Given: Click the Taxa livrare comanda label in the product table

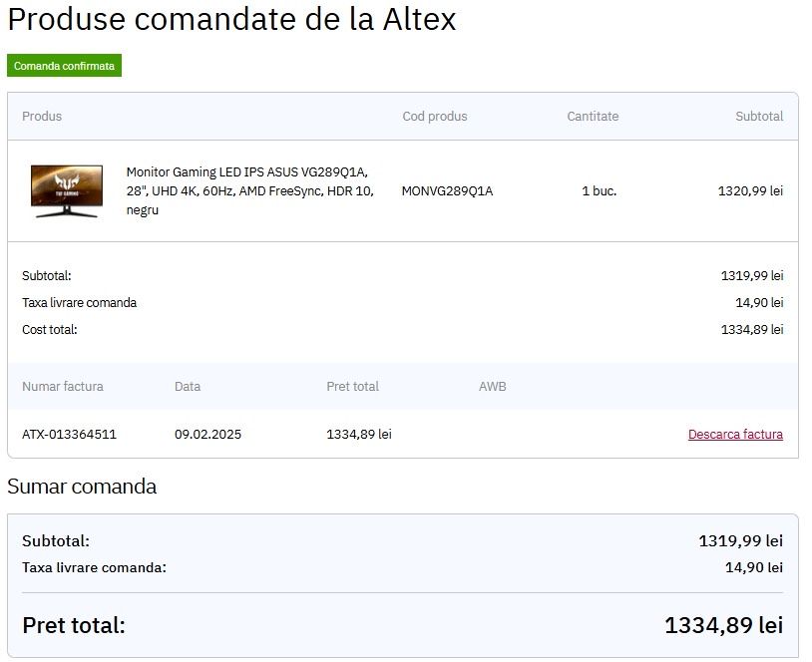Looking at the screenshot, I should pos(79,303).
